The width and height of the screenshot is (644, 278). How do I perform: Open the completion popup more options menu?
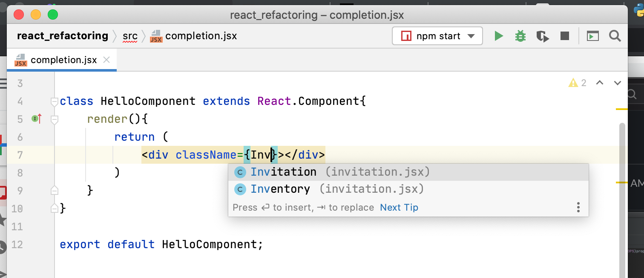pyautogui.click(x=578, y=208)
